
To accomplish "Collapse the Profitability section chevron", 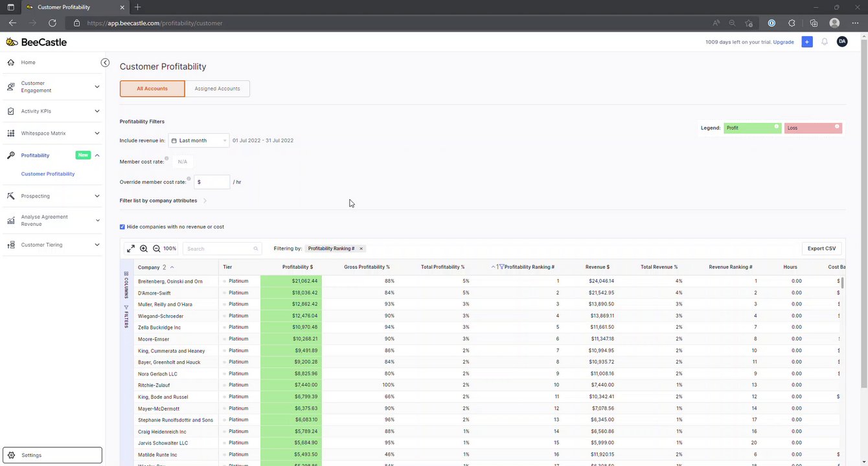I will click(x=97, y=155).
